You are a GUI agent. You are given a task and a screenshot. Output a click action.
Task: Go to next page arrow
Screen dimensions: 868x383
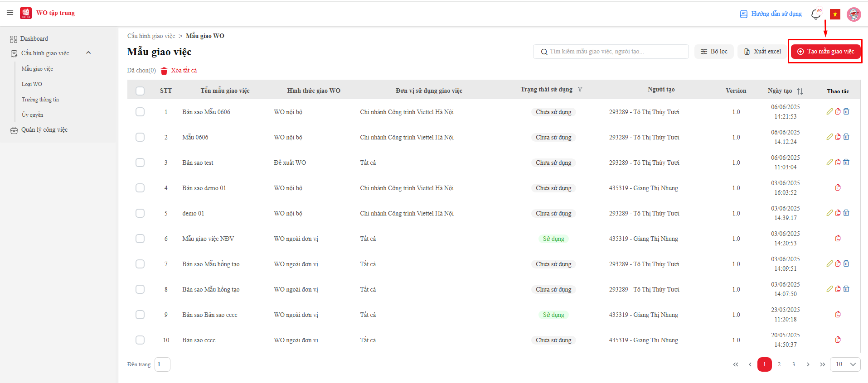tap(808, 364)
